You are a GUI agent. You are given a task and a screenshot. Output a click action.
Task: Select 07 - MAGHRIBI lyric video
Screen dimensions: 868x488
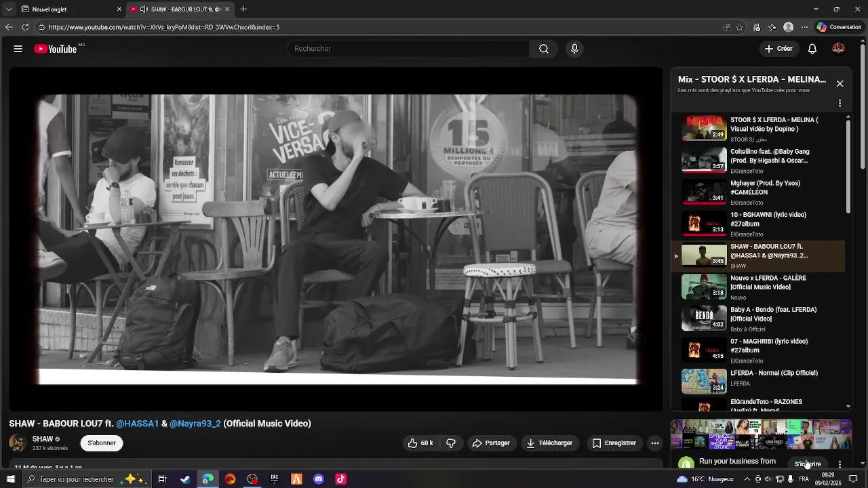coord(757,350)
